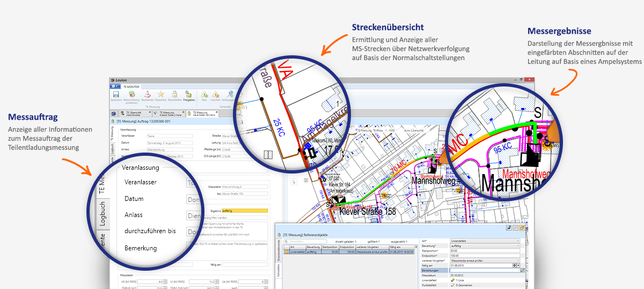Image resolution: width=644 pixels, height=289 pixels.
Task: Select the TE MONITOR ribbon tab
Action: click(x=131, y=86)
